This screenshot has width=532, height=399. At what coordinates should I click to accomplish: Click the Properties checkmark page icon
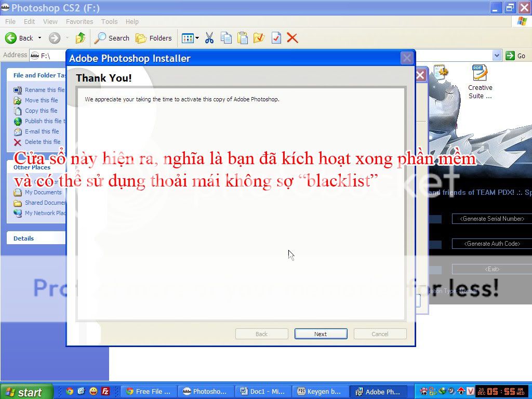(276, 38)
